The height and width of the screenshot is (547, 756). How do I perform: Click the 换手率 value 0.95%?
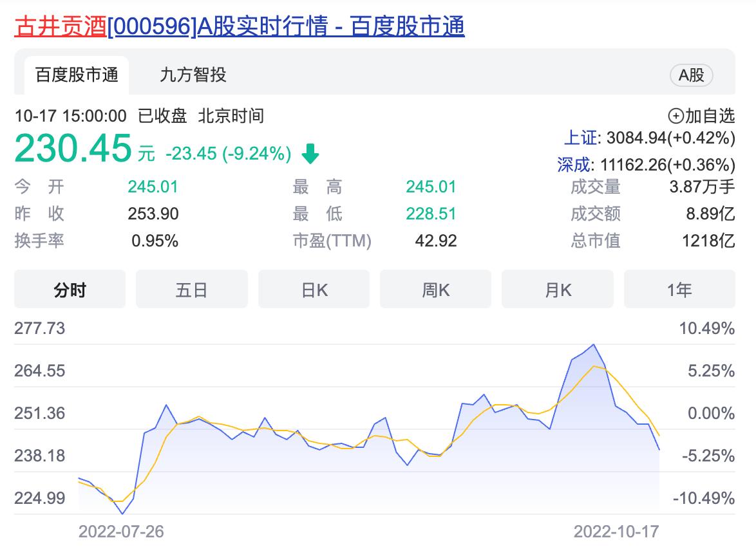pyautogui.click(x=155, y=241)
